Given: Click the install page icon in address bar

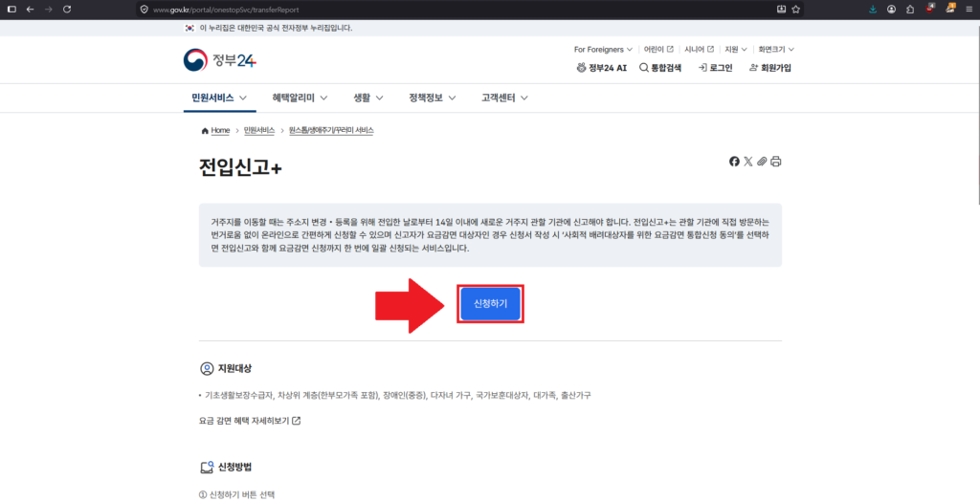Looking at the screenshot, I should pyautogui.click(x=781, y=10).
